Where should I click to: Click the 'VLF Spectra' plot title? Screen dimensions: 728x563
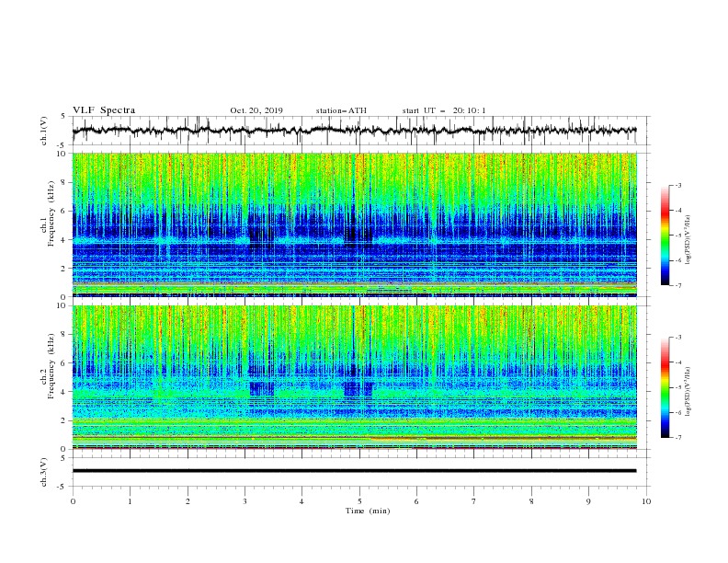click(104, 110)
